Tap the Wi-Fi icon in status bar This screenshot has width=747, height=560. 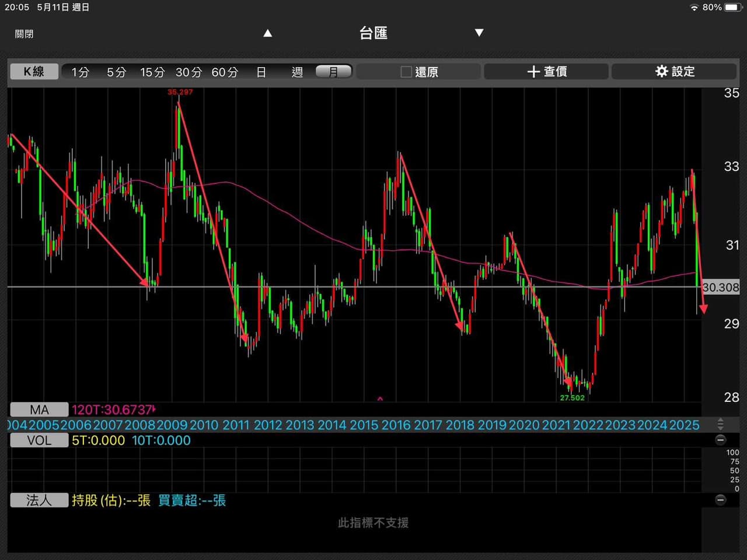pyautogui.click(x=694, y=8)
